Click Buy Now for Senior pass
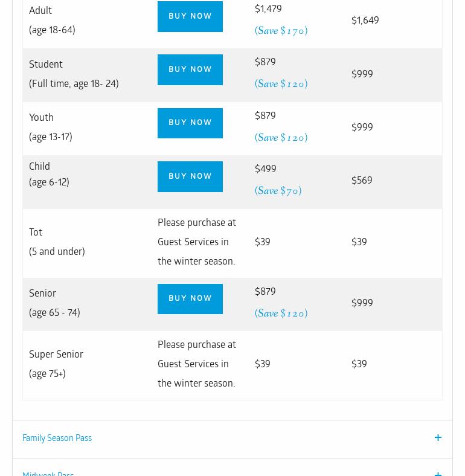465x476 pixels. [190, 298]
